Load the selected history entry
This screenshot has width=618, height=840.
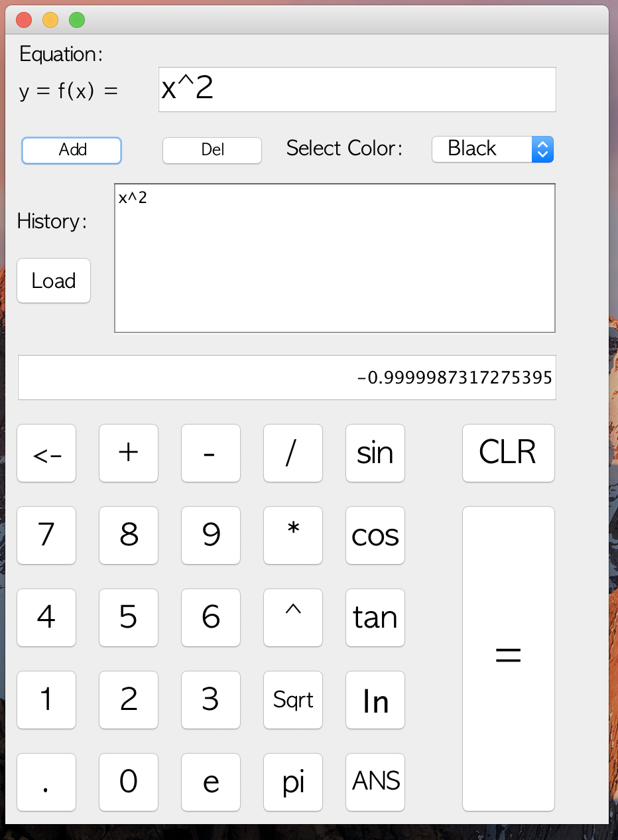(x=53, y=281)
